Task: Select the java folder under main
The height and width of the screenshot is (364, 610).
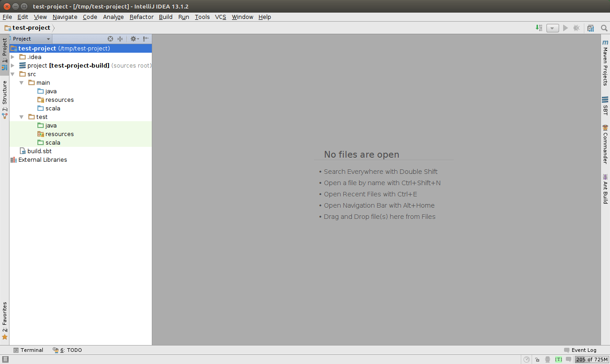Action: [47, 91]
